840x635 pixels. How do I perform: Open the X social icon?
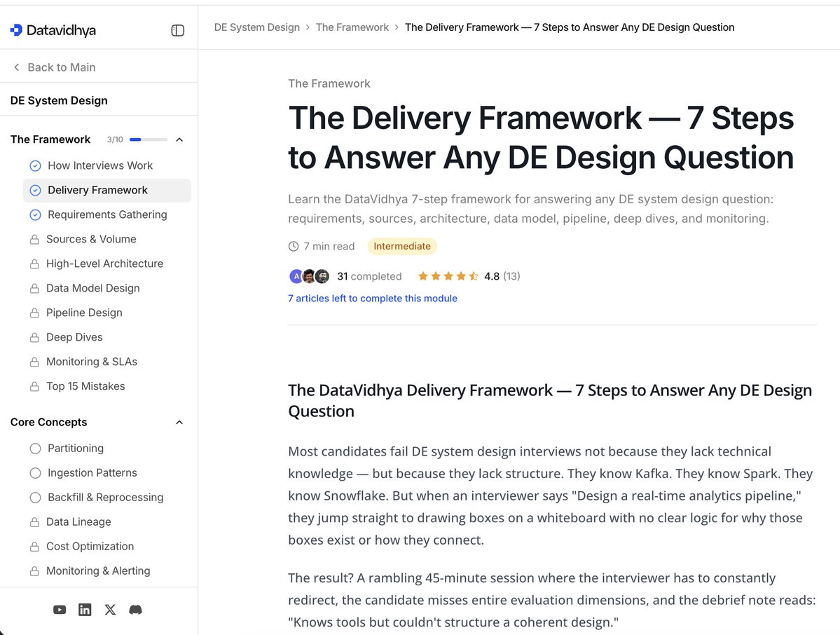click(110, 610)
